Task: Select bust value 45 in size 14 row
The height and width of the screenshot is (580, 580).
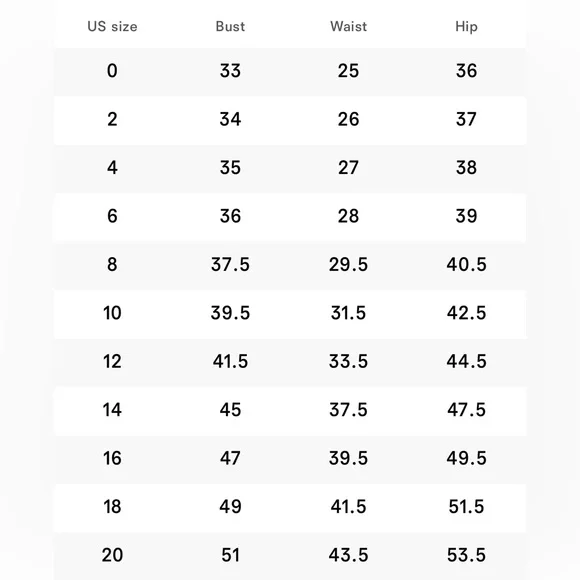Action: (230, 410)
